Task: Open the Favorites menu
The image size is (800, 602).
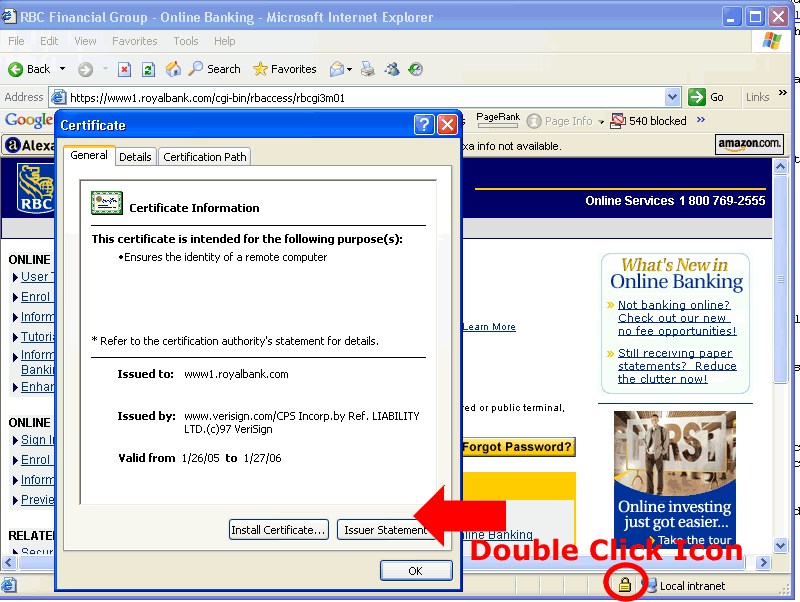Action: coord(135,41)
